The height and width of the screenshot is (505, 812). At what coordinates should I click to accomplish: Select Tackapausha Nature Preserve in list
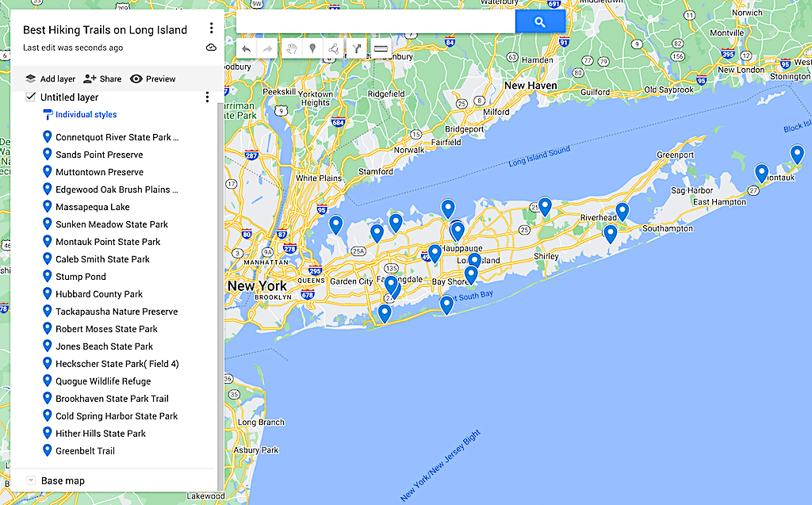[117, 312]
